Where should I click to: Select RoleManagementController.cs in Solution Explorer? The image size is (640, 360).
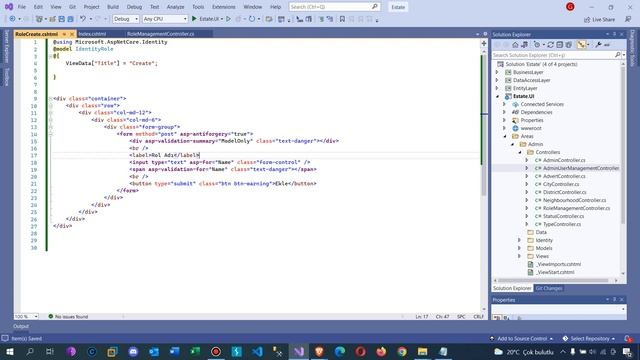(x=576, y=208)
